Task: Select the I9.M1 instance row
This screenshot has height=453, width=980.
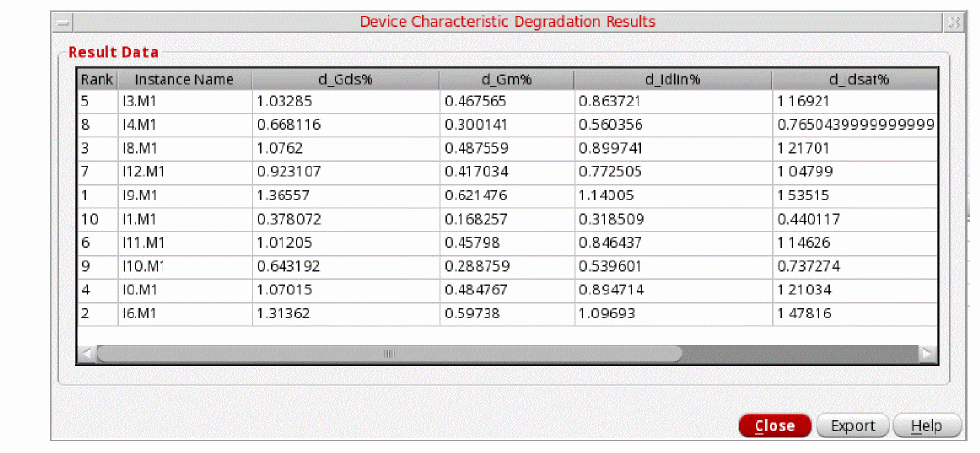Action: [508, 196]
